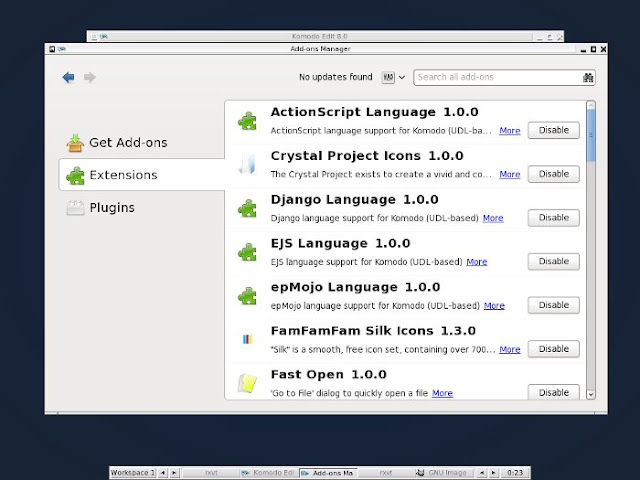Disable Crystal Project Icons
Viewport: 640px width, 480px height.
coord(553,174)
